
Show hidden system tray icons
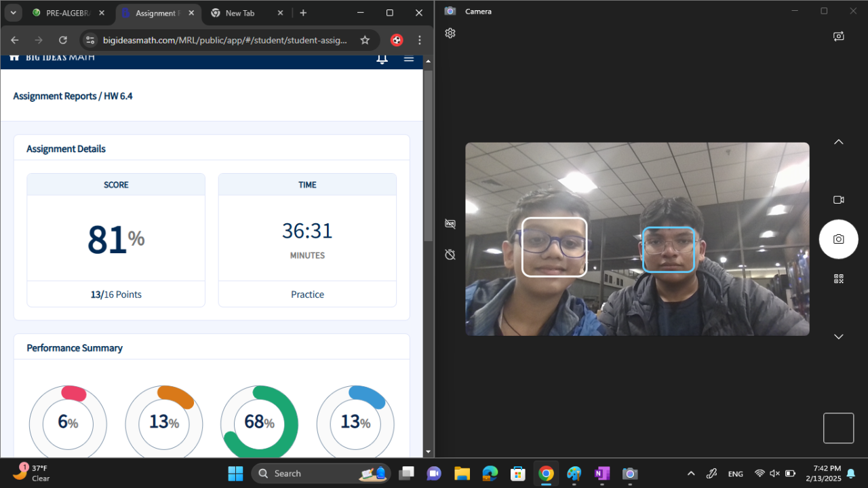coord(691,473)
